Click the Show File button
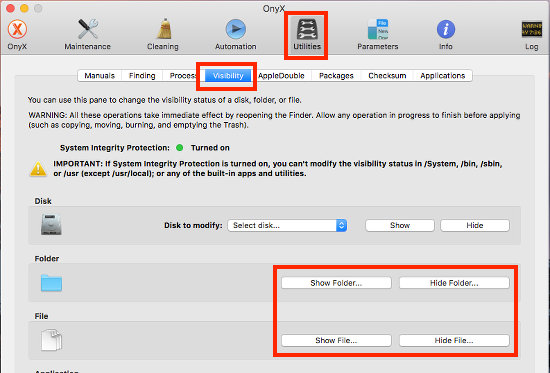The height and width of the screenshot is (373, 550). [336, 340]
